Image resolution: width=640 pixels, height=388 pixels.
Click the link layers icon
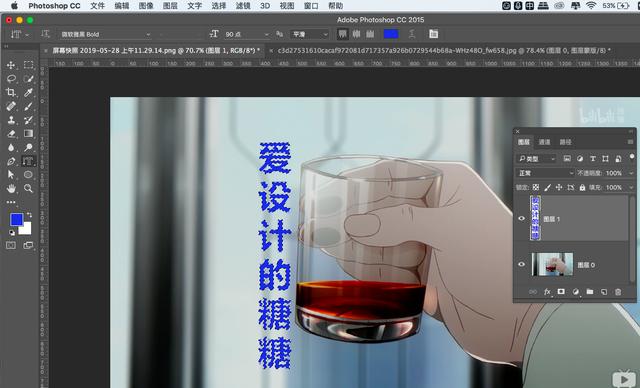[533, 292]
